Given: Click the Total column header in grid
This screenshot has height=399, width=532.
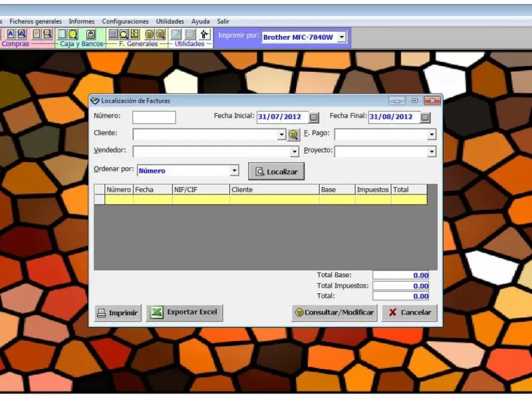Looking at the screenshot, I should [x=409, y=190].
